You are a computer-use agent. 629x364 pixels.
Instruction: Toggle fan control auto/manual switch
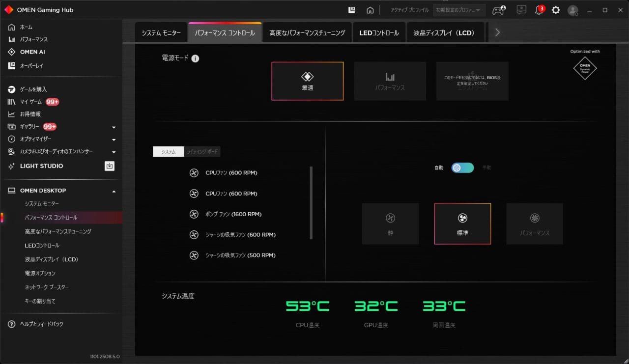tap(462, 168)
